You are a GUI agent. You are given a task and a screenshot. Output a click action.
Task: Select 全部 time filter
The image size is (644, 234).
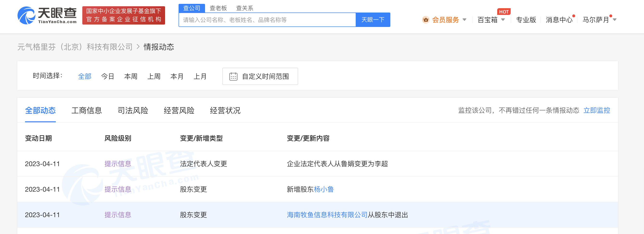(x=85, y=76)
